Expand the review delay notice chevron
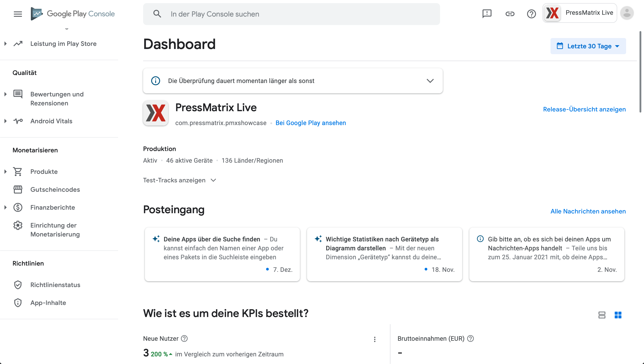Viewport: 644px width, 364px height. click(x=430, y=81)
